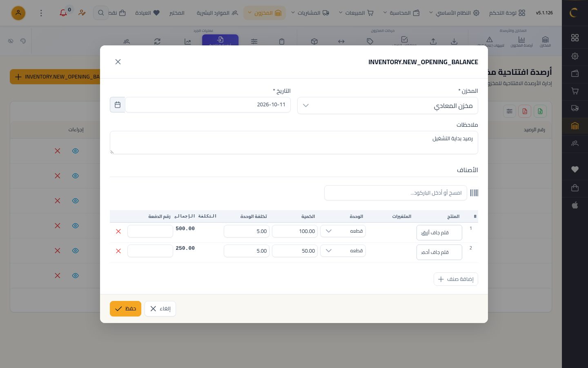The image size is (588, 368).
Task: Open the النظام الأساسي menu
Action: click(454, 13)
